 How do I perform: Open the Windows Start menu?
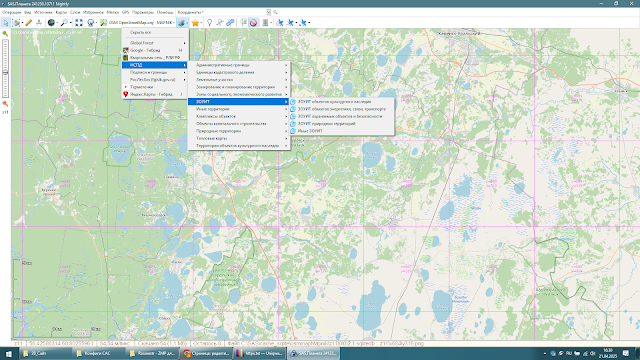[x=9, y=353]
